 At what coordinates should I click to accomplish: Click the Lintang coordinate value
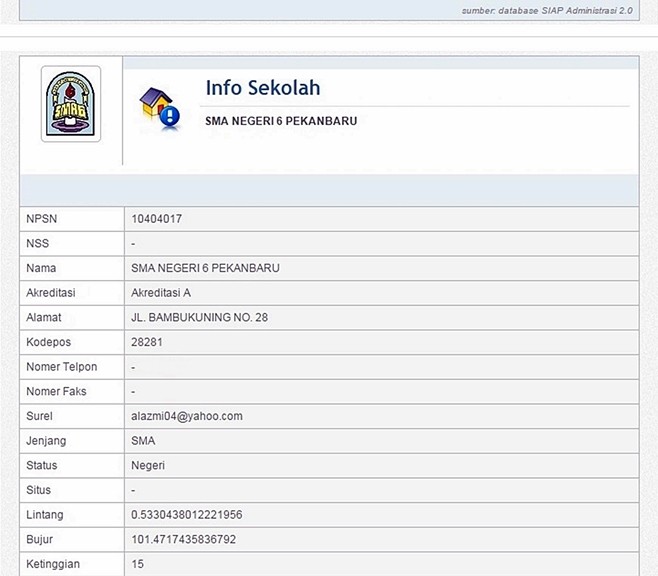[186, 515]
